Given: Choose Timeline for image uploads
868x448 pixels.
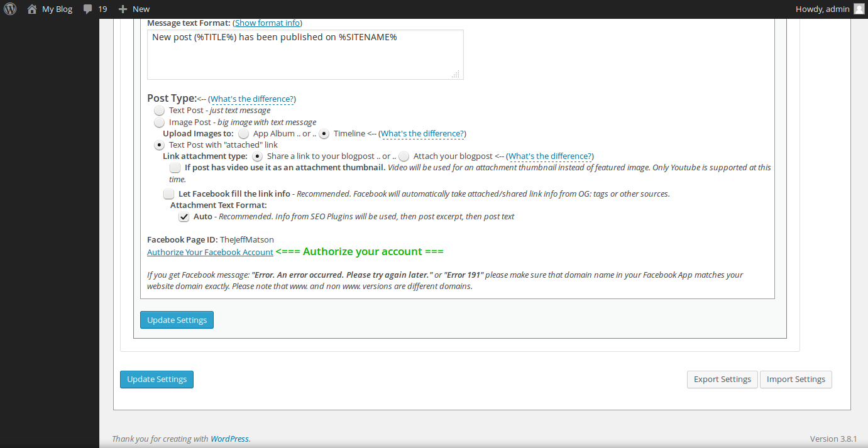Looking at the screenshot, I should coord(324,133).
